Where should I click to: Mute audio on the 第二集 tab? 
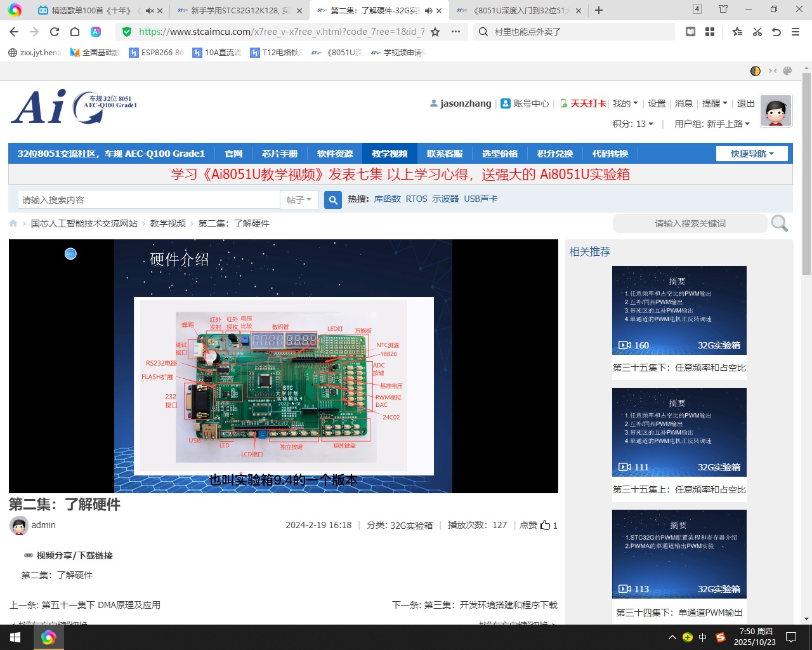click(429, 11)
